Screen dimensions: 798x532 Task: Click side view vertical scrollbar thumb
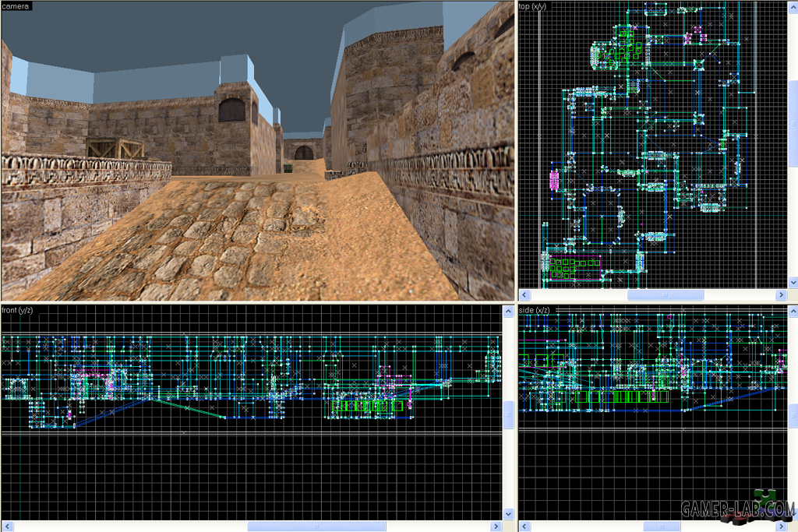click(793, 417)
